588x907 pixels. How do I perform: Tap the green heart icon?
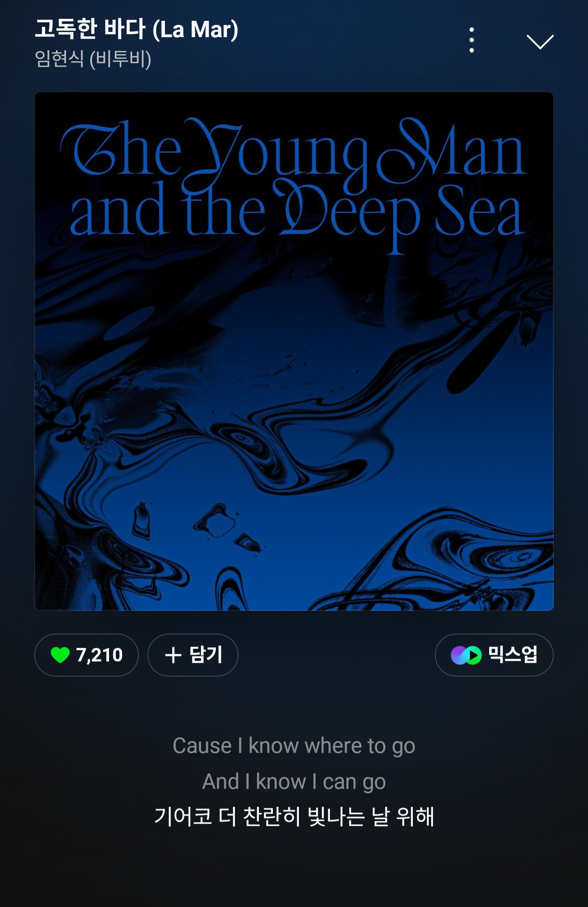click(60, 655)
